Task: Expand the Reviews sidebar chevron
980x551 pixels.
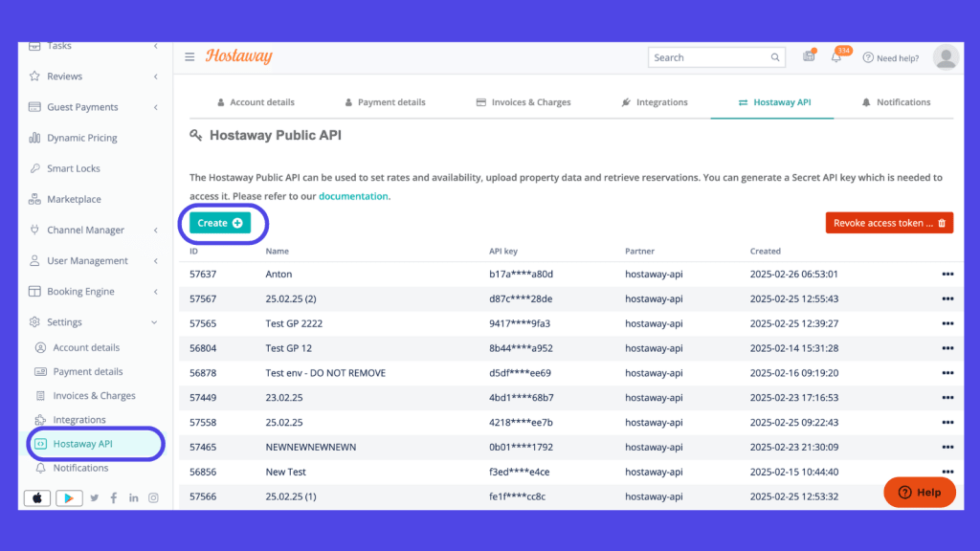Action: (x=156, y=77)
